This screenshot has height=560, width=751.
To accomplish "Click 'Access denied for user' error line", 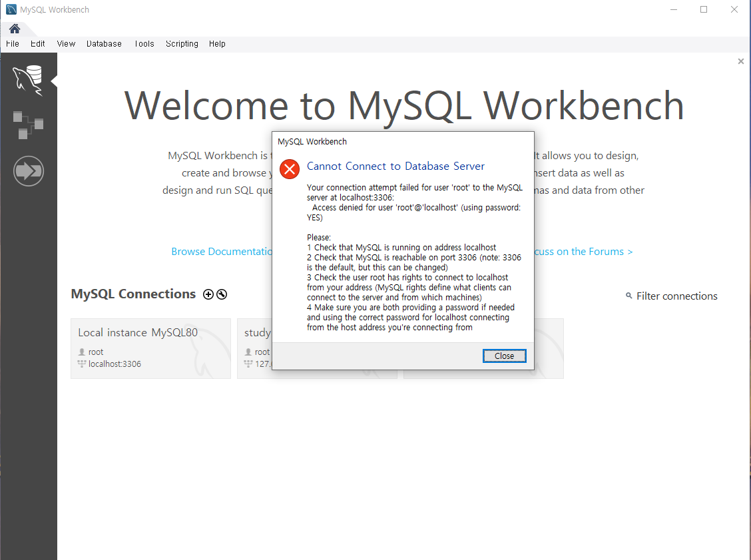I will (x=414, y=212).
